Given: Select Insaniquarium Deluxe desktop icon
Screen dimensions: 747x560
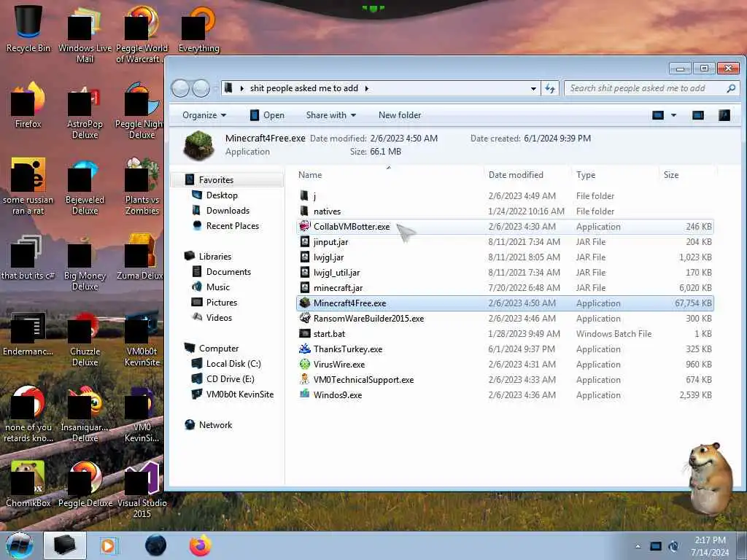Looking at the screenshot, I should 85,414.
